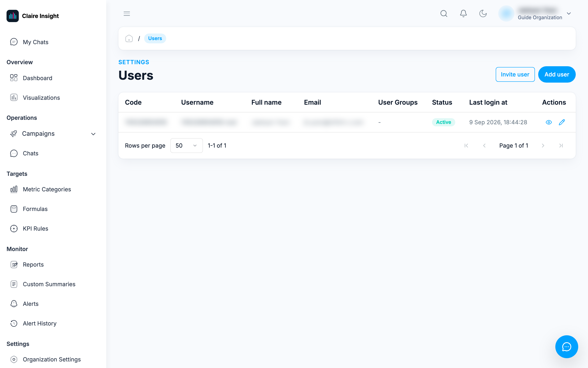Click the Invite user button
Viewport: 588px width, 368px height.
(x=515, y=74)
